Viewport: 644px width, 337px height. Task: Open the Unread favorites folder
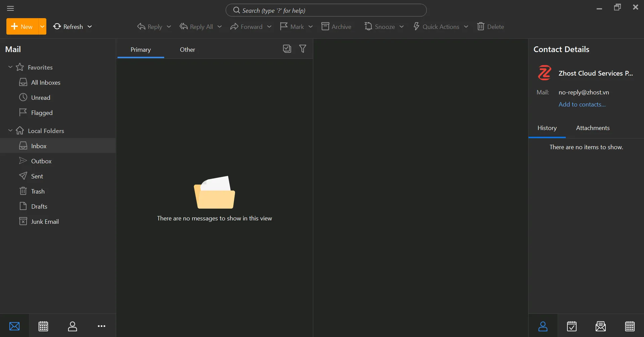41,98
